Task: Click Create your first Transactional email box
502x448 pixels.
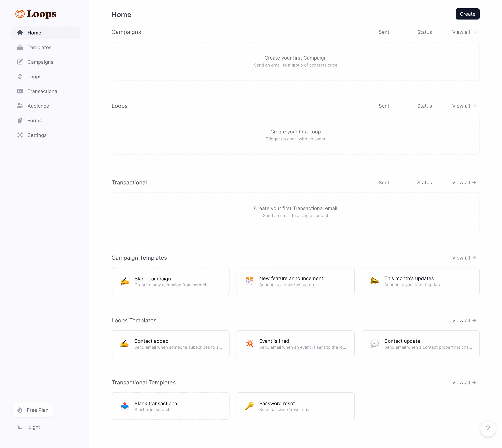Action: (x=295, y=212)
